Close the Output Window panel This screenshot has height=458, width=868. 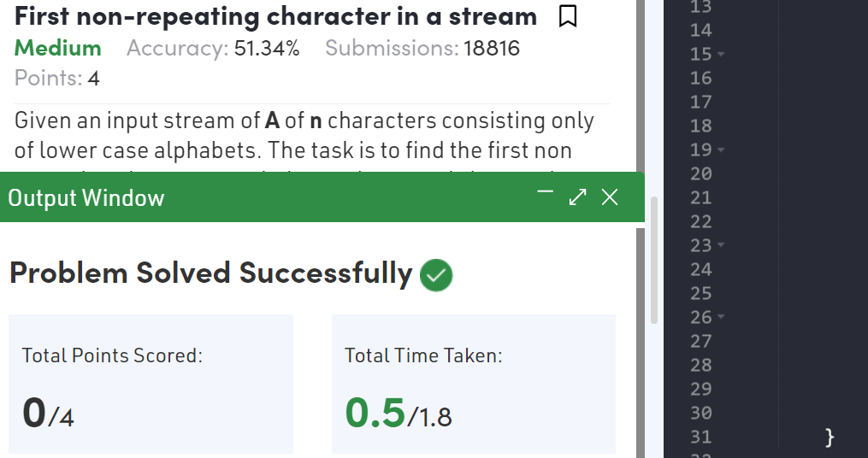pyautogui.click(x=610, y=197)
